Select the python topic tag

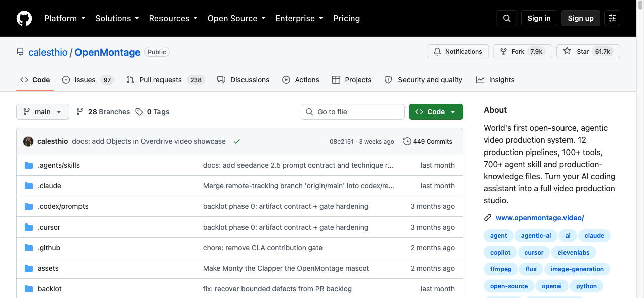[586, 286]
